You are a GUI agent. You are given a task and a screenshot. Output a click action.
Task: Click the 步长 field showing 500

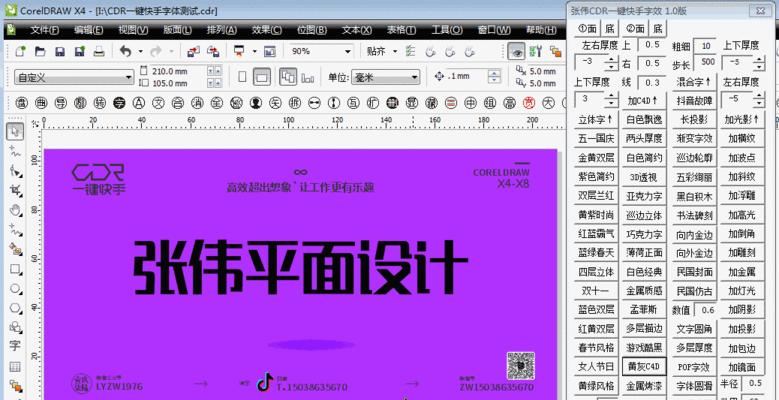pyautogui.click(x=705, y=63)
